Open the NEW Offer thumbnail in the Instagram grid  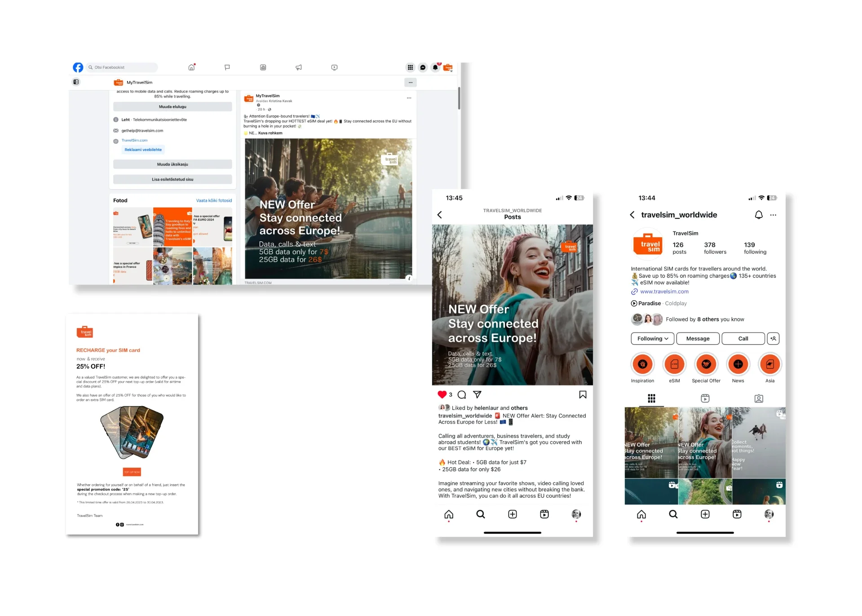pos(650,443)
